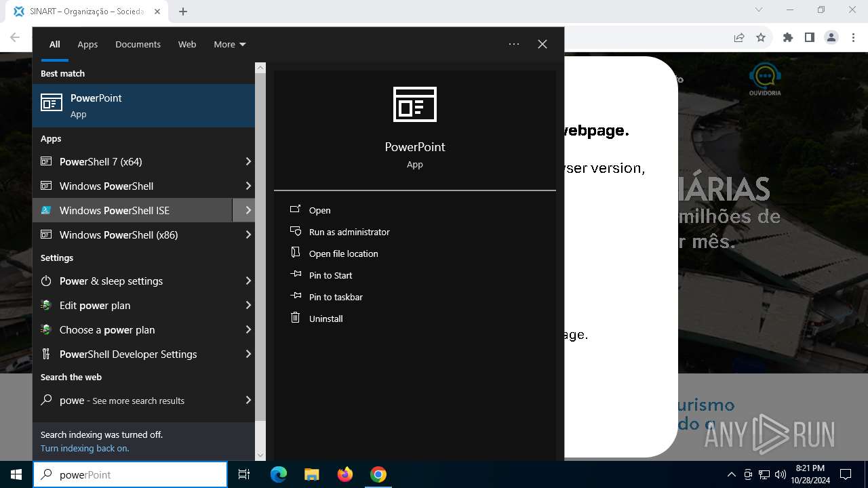Open File Explorer from taskbar

coord(311,474)
